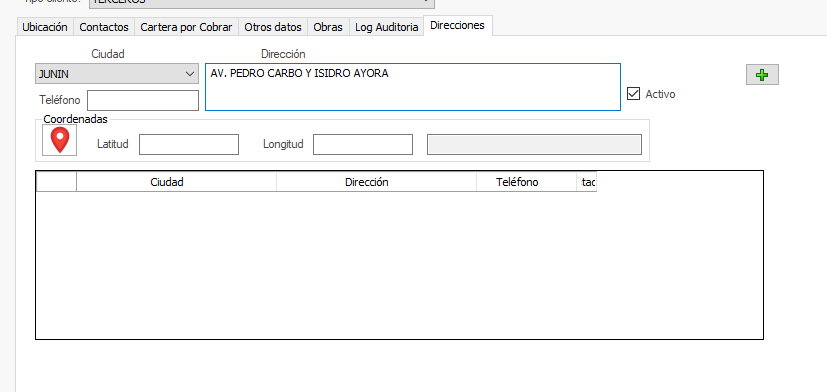
Task: Focus the Latitud text box
Action: (x=189, y=144)
